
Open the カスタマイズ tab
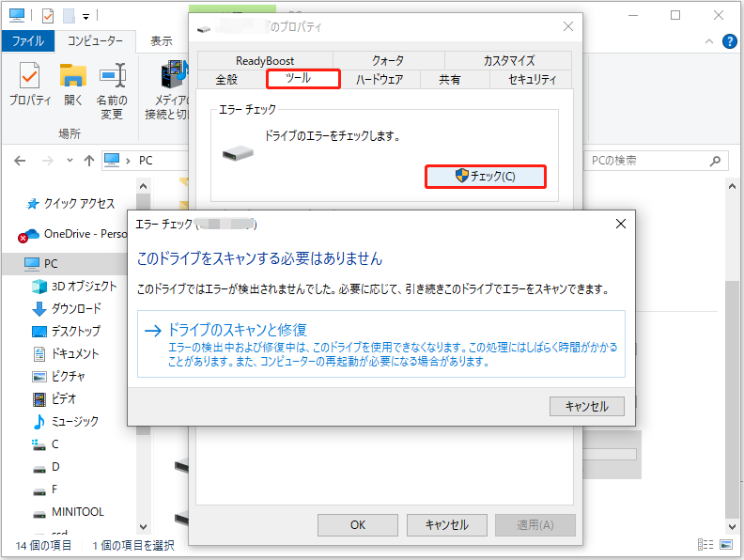click(x=508, y=61)
